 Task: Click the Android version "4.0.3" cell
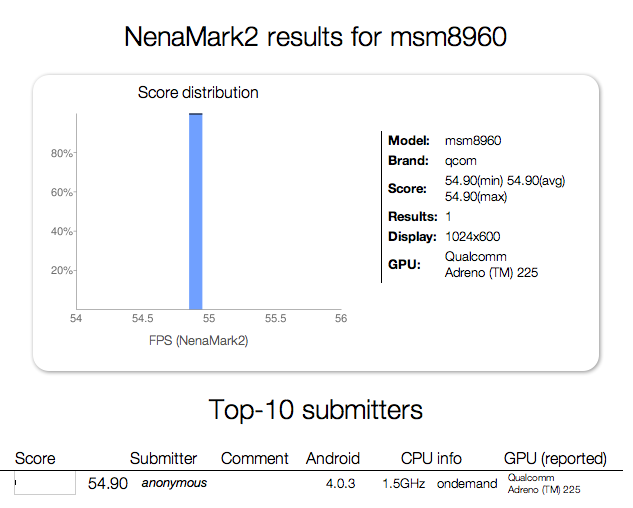342,483
